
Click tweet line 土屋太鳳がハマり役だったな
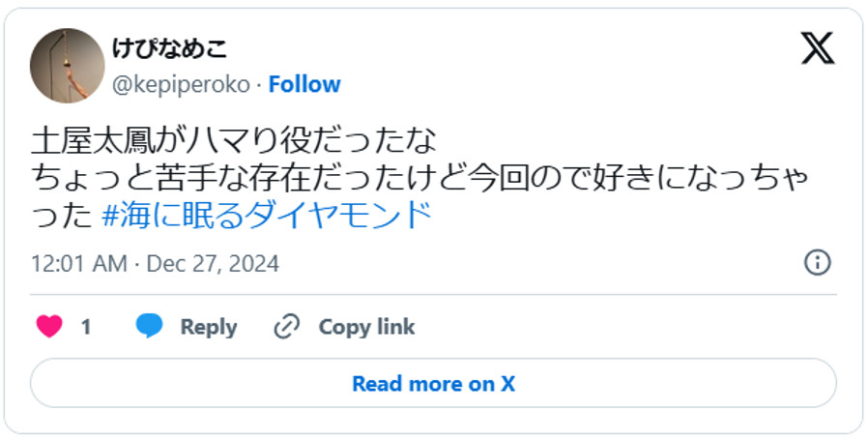pos(234,141)
